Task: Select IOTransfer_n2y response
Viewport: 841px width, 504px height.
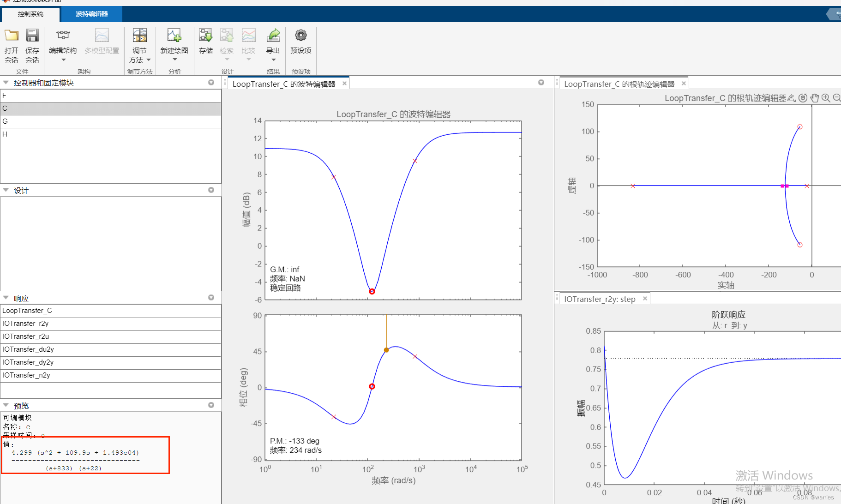Action: point(111,375)
